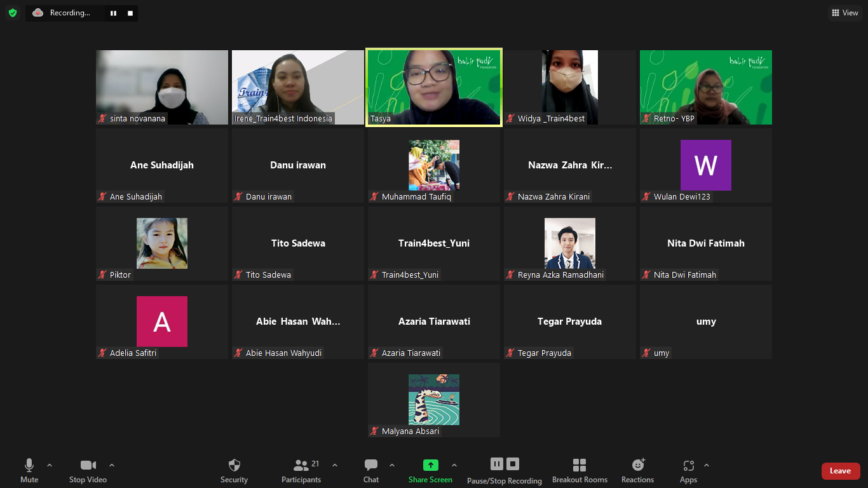Screen dimensions: 868x488
Task: Open the Security shield icon
Action: pos(234,466)
